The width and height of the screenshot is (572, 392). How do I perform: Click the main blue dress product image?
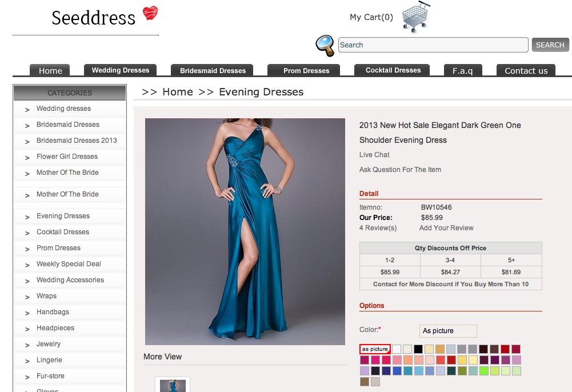245,231
